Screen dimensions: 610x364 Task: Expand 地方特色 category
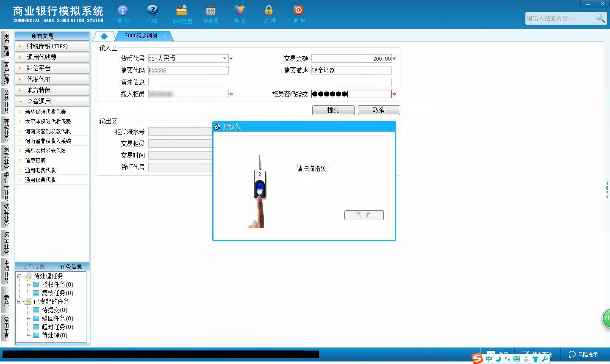click(x=53, y=90)
